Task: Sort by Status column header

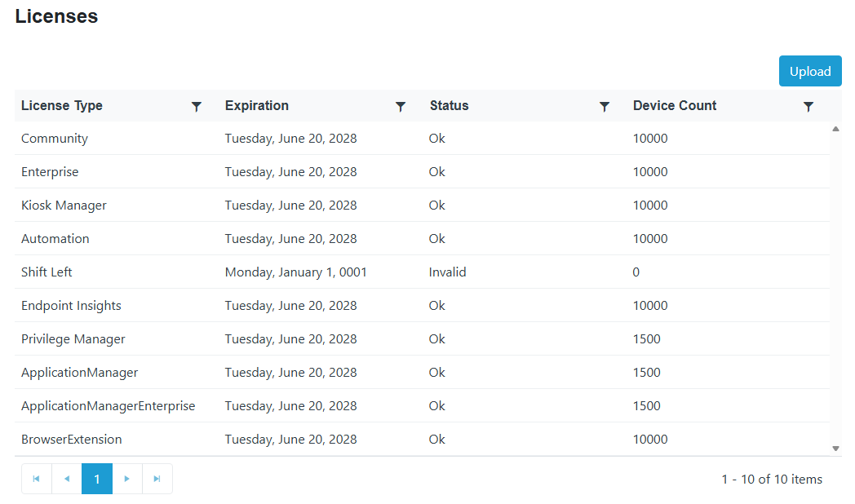Action: 450,105
